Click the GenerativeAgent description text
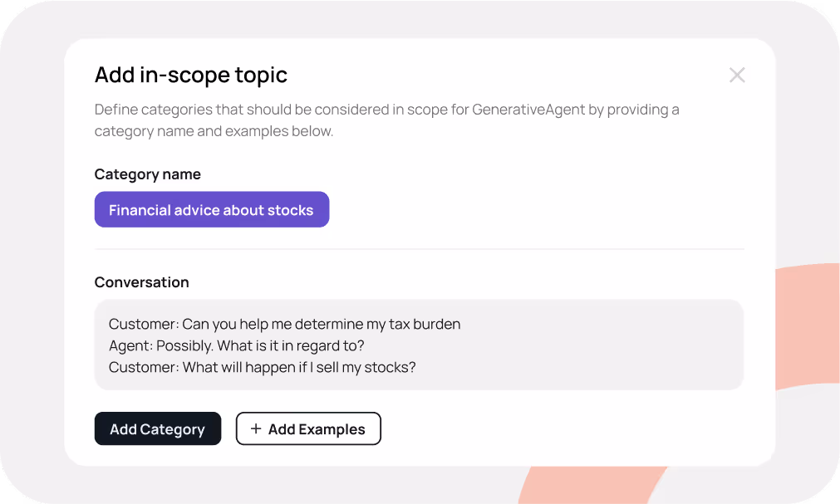Screen dimensions: 840x504 (x=386, y=120)
